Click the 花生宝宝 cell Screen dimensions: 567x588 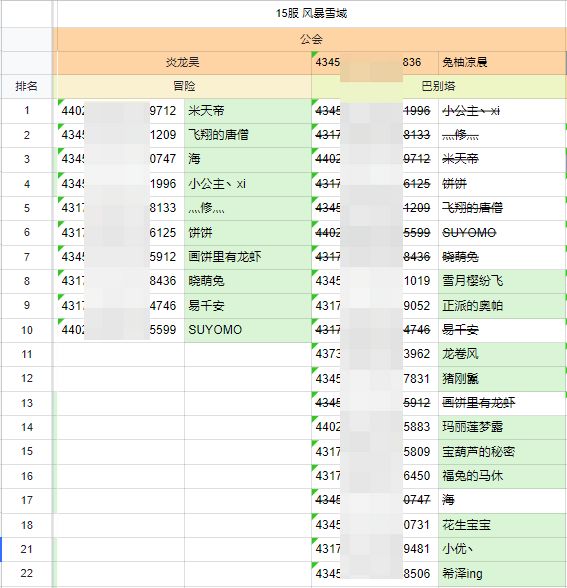502,525
